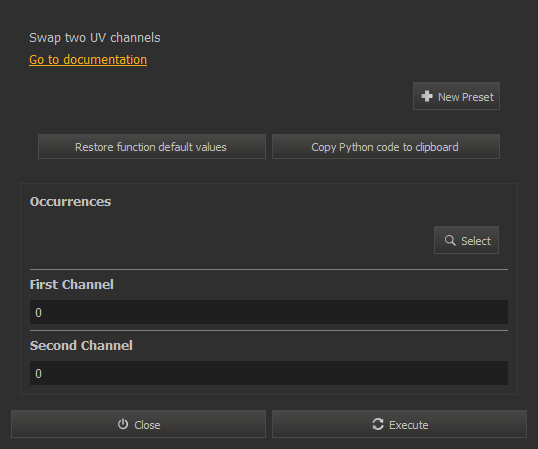Click the plus icon for New Preset

point(427,96)
